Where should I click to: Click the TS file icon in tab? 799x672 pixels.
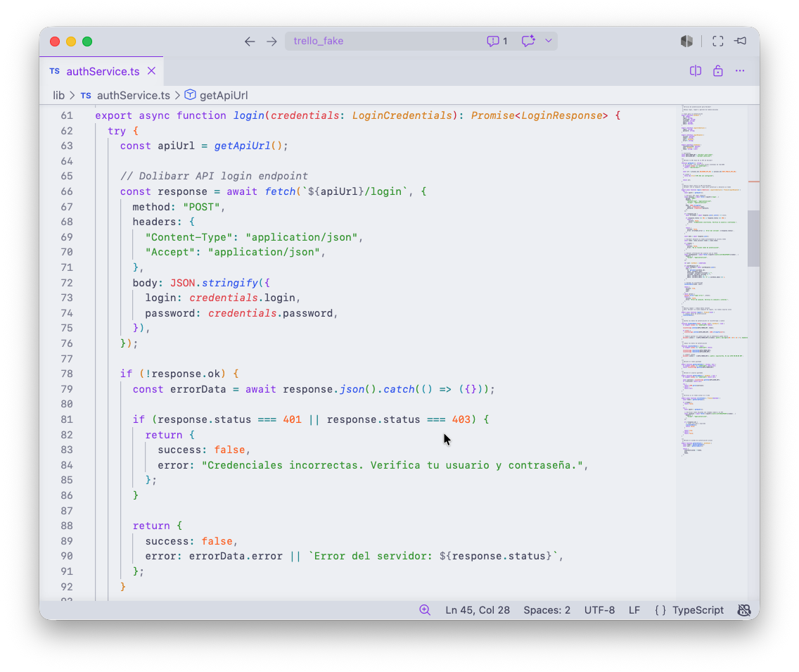[55, 71]
